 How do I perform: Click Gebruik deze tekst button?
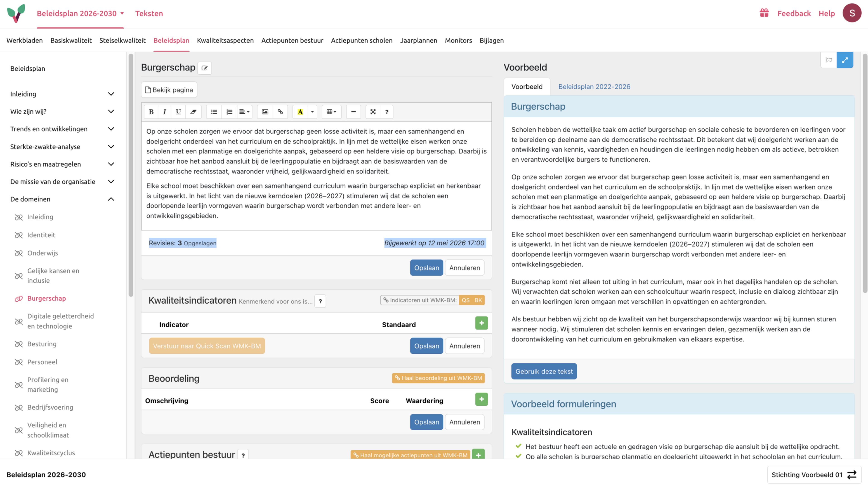[x=544, y=371]
